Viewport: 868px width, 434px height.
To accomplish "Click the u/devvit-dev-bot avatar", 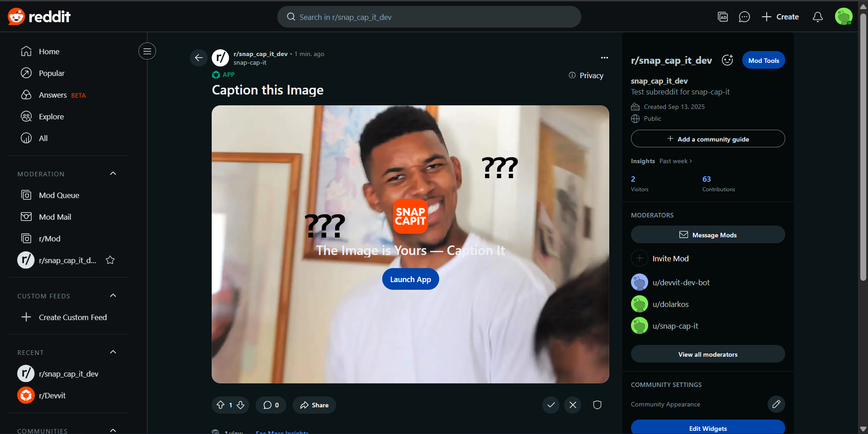I will [x=640, y=282].
